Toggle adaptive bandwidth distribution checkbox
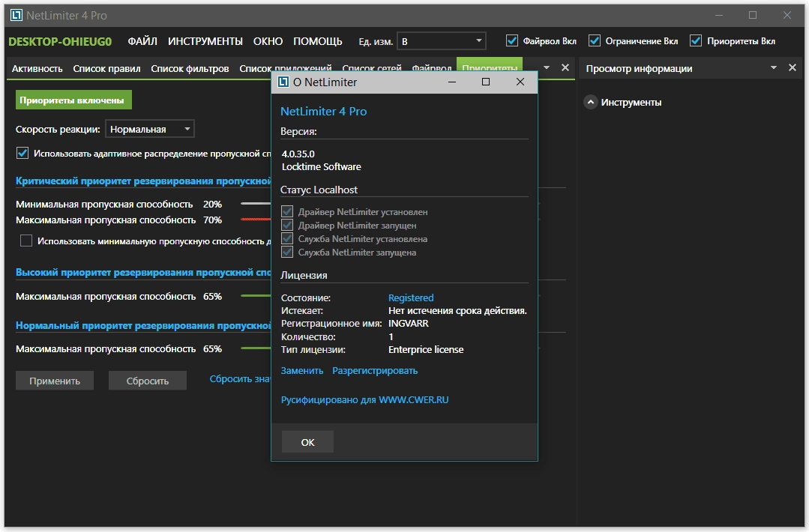This screenshot has height=532, width=809. click(22, 153)
